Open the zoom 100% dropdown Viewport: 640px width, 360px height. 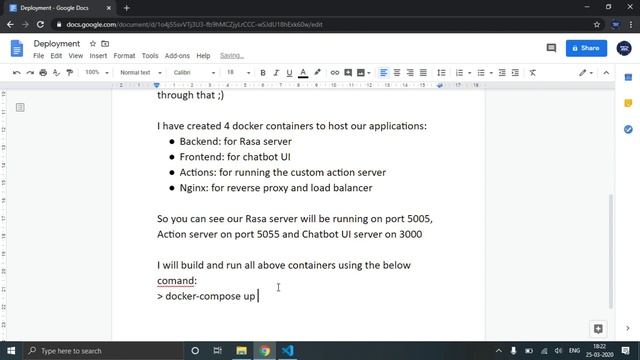(97, 73)
